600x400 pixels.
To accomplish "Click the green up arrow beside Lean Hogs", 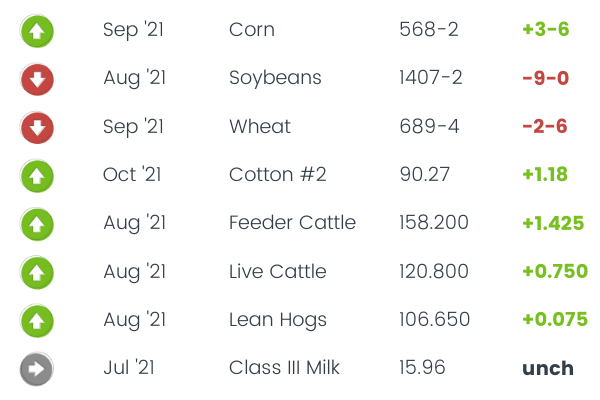I will [37, 321].
